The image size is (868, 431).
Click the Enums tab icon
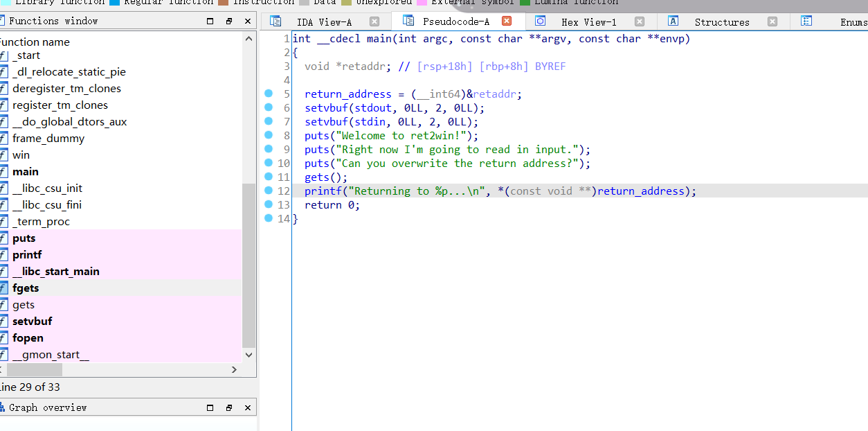point(806,21)
